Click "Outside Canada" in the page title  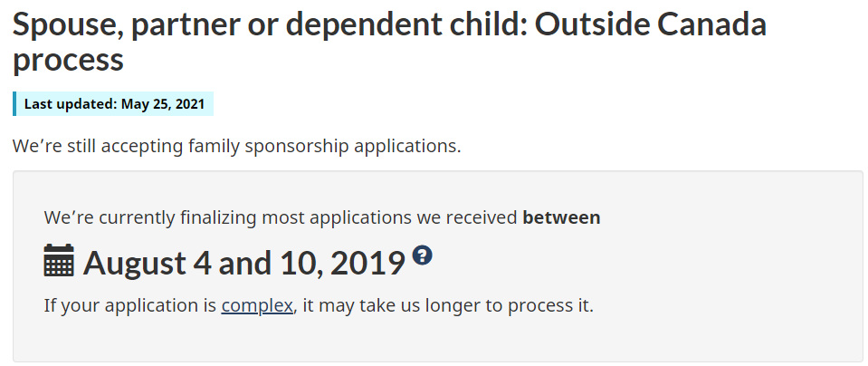pyautogui.click(x=651, y=24)
